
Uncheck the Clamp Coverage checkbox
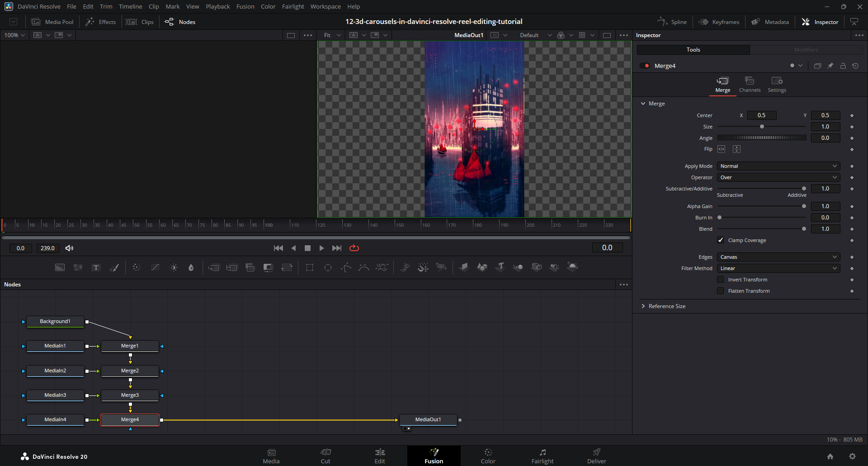coord(721,240)
